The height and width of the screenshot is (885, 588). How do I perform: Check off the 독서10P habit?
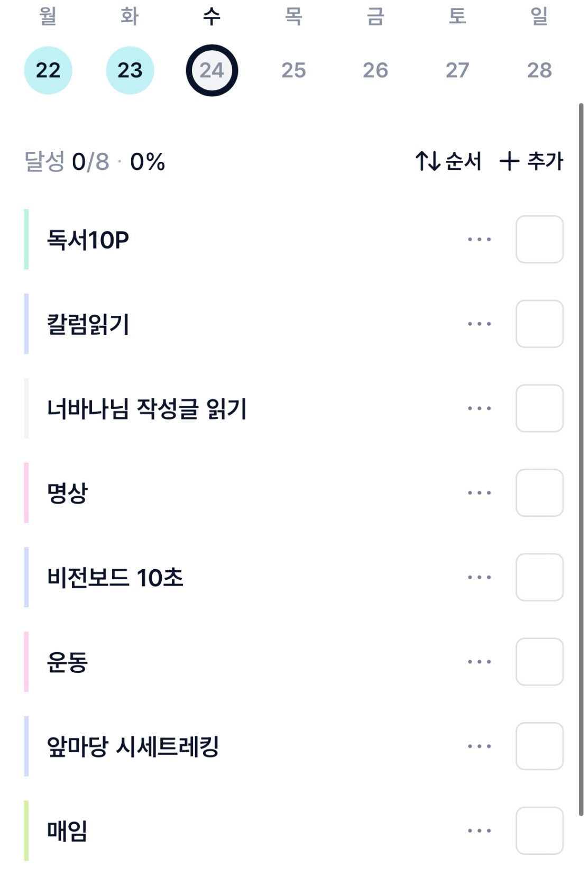(539, 240)
